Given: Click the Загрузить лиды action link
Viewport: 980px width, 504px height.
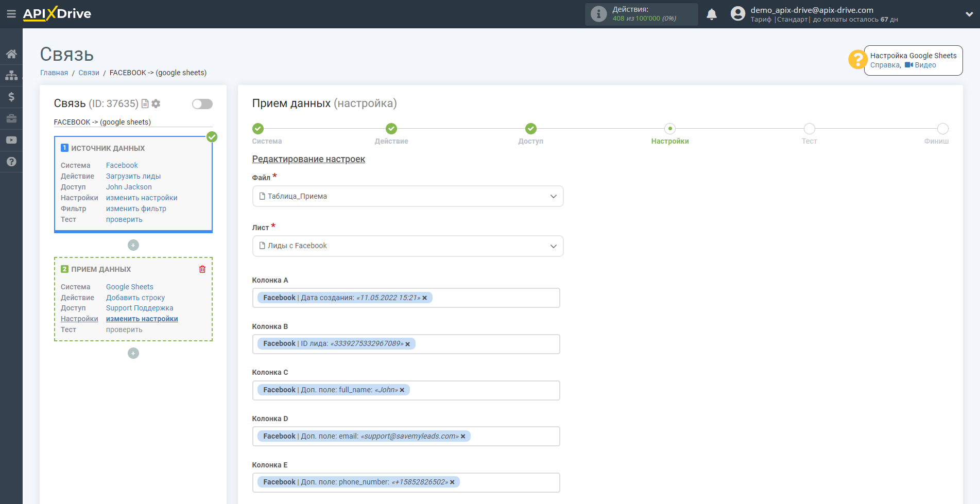Looking at the screenshot, I should click(133, 176).
